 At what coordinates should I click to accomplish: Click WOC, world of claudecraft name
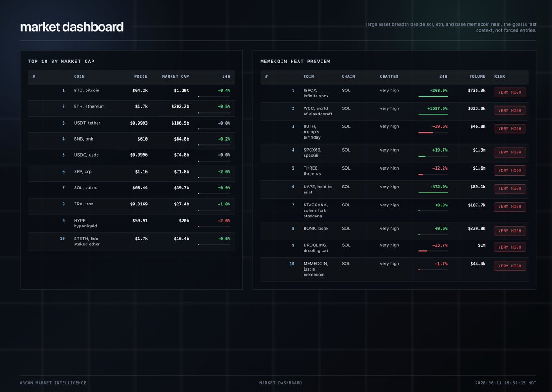(x=318, y=111)
